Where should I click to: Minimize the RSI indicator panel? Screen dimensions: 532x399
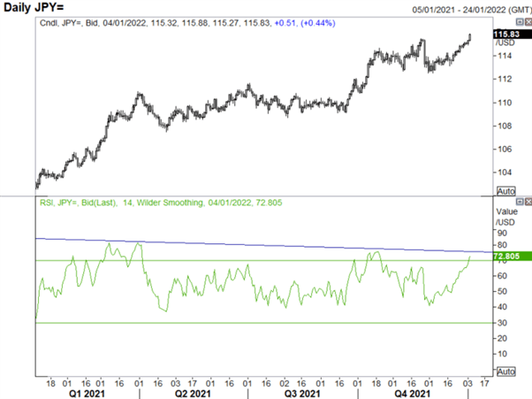[x=520, y=202]
